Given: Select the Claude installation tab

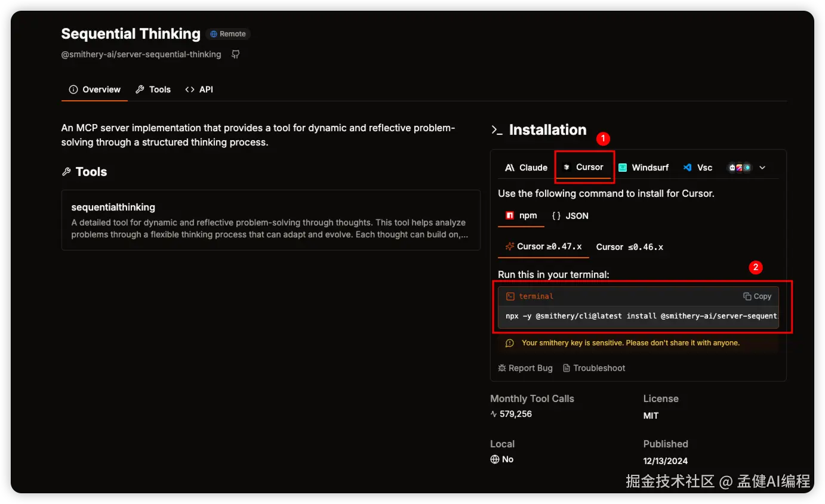Looking at the screenshot, I should click(x=526, y=168).
